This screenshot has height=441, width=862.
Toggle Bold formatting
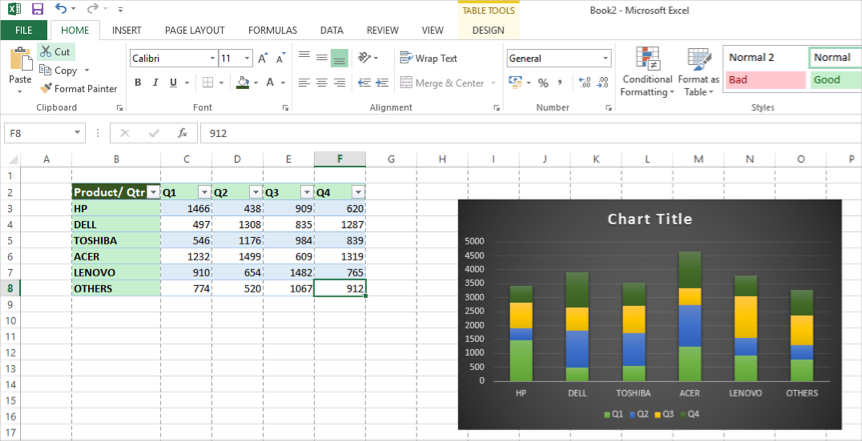click(x=138, y=83)
